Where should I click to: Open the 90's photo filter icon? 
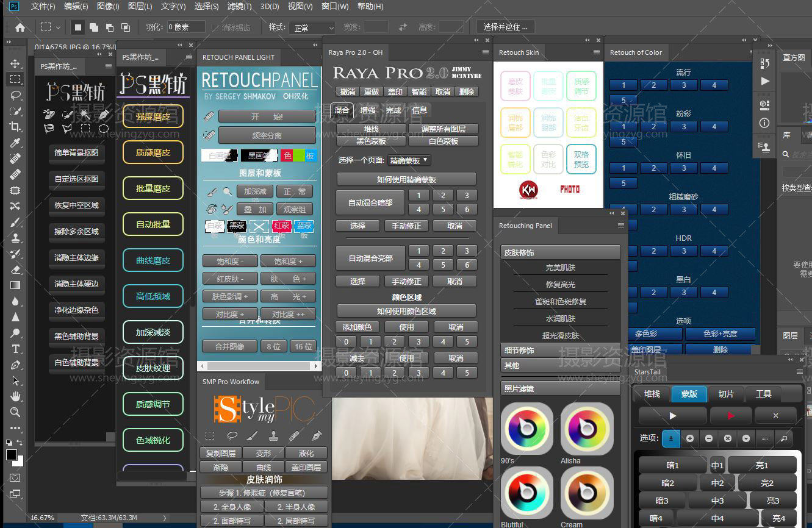526,429
